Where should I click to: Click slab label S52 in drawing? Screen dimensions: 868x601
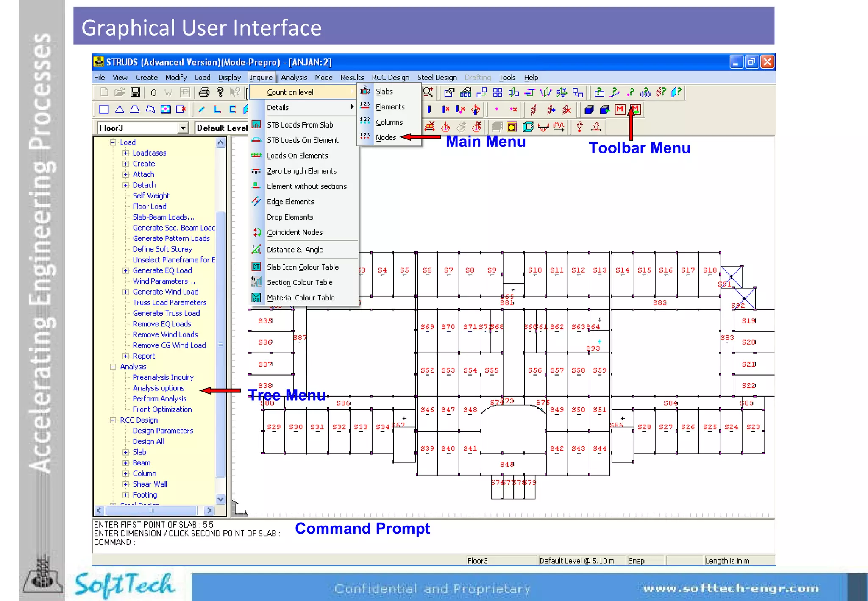point(427,370)
